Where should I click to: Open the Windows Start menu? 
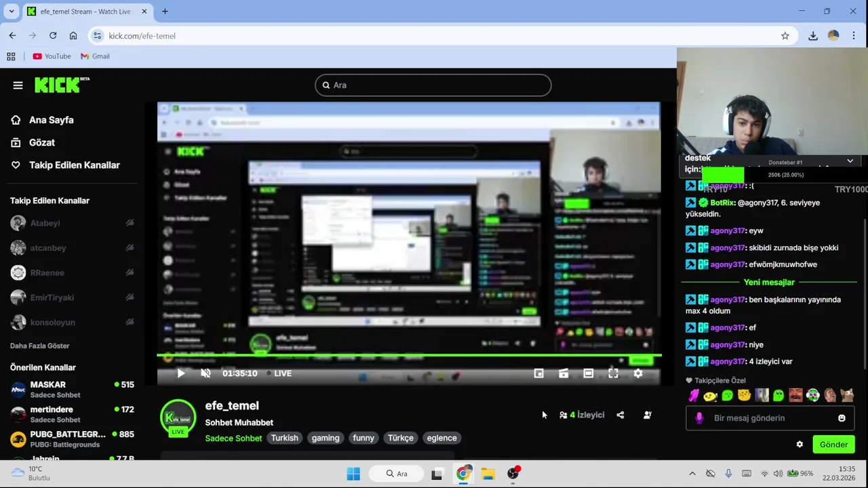click(x=353, y=474)
